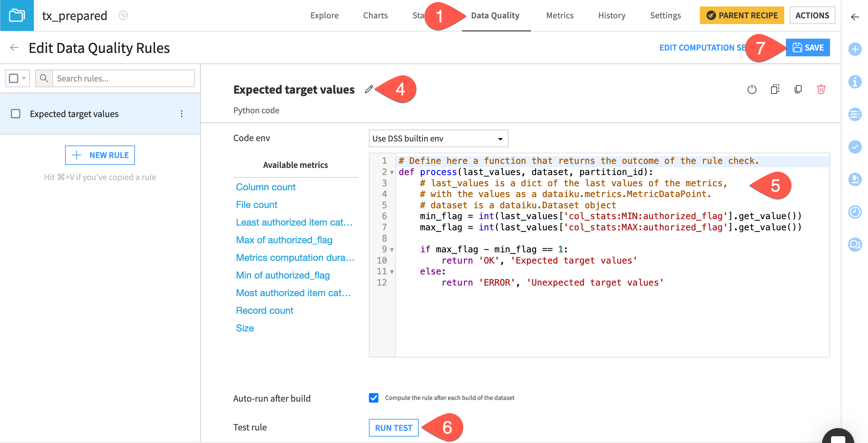Rename the rule via the pencil edit icon
The height and width of the screenshot is (443, 868).
click(369, 90)
